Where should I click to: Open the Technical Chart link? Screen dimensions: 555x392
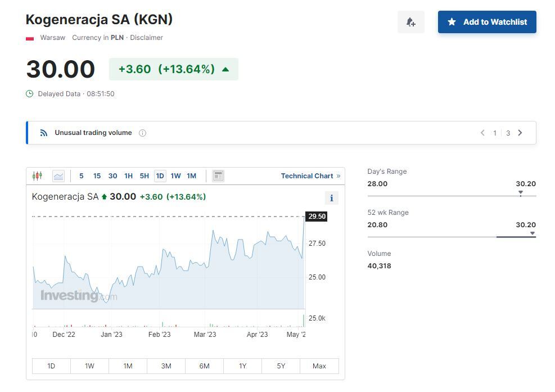(310, 176)
